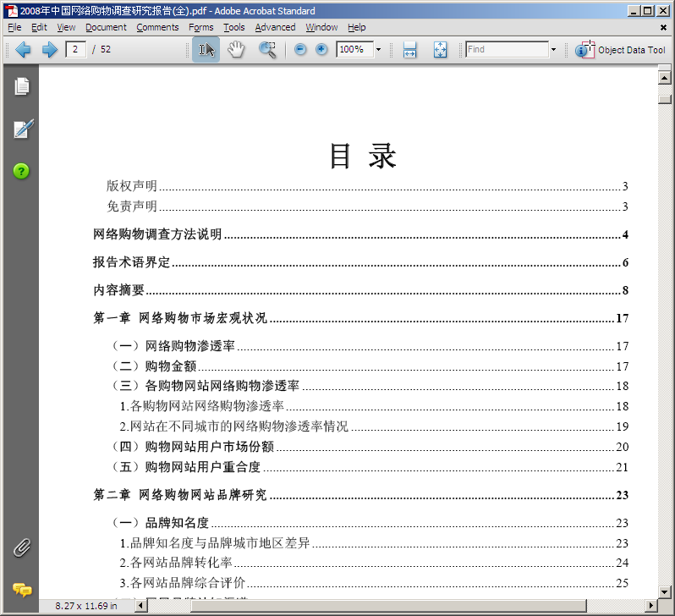Go to previous page arrow
Image resolution: width=675 pixels, height=616 pixels.
click(x=23, y=50)
